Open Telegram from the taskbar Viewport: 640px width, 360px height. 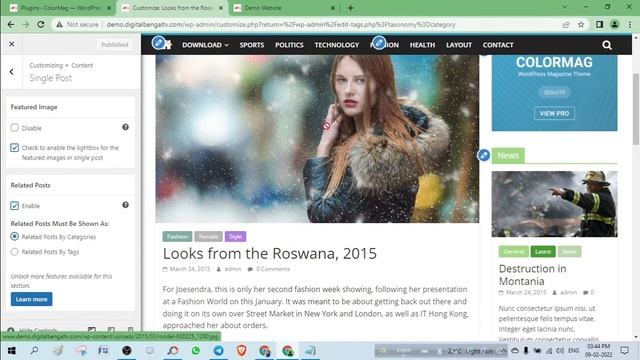[x=219, y=351]
